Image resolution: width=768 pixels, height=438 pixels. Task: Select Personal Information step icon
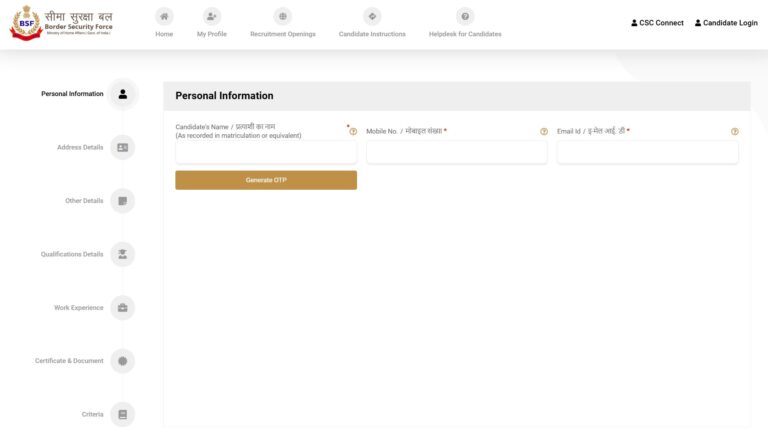click(x=122, y=94)
